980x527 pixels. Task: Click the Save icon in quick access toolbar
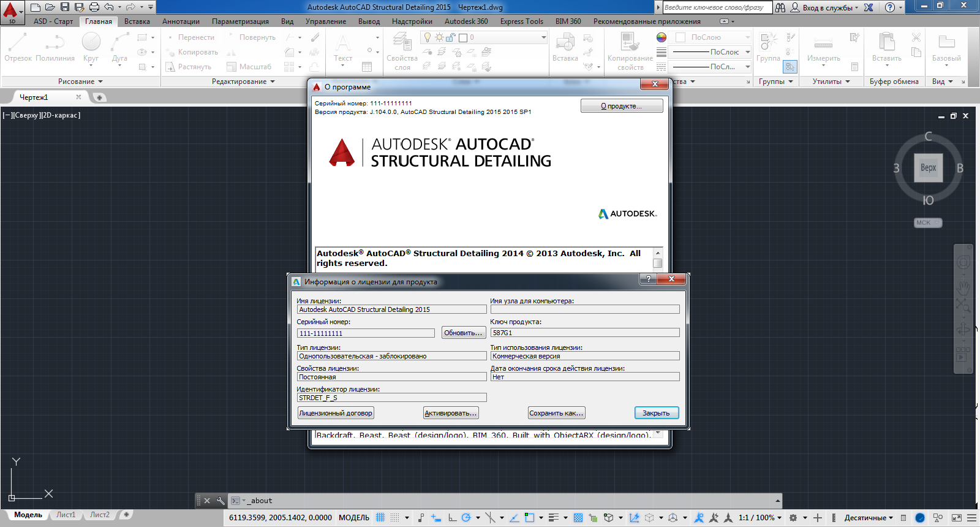coord(65,7)
